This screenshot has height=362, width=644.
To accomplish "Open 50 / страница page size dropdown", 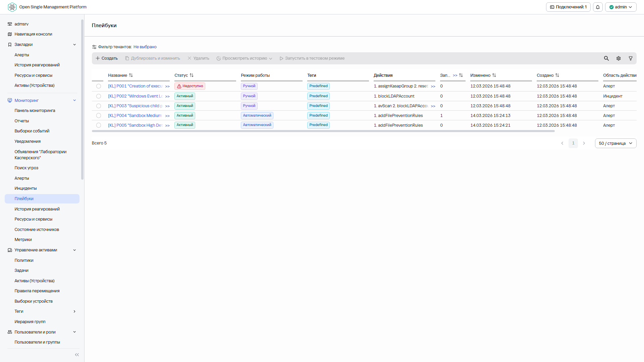I will (615, 143).
